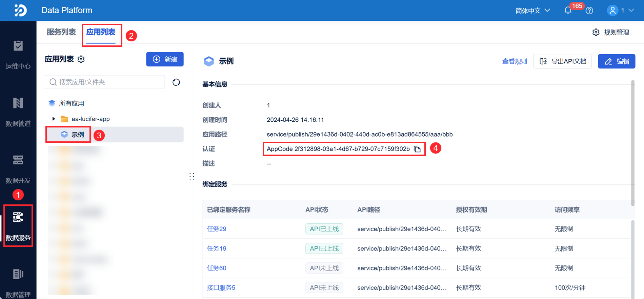Click the 所有应用 layers icon
644x299 pixels.
pyautogui.click(x=52, y=103)
